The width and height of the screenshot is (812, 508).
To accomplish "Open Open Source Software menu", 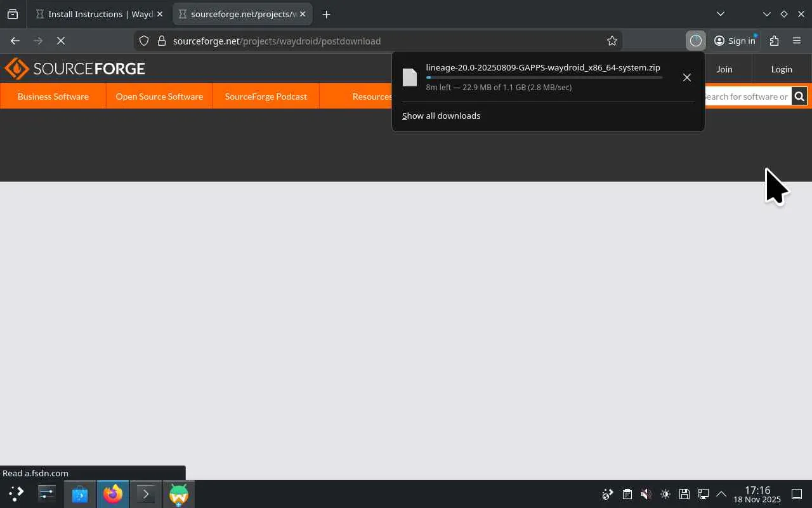I will point(159,97).
